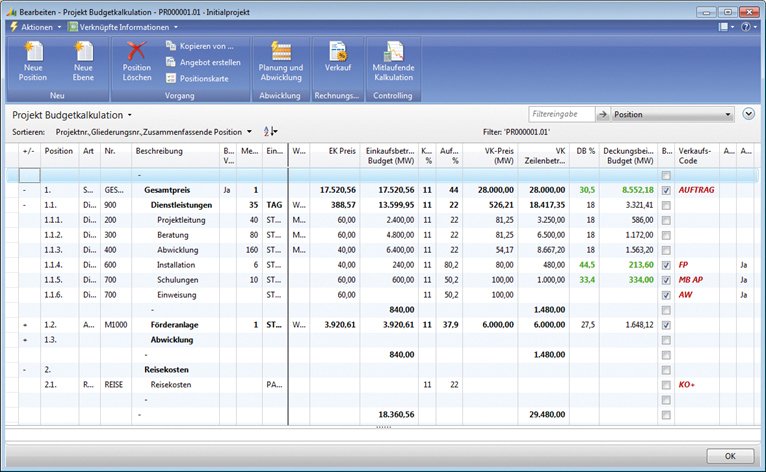Click the total 18.360,56 cell

pyautogui.click(x=389, y=415)
